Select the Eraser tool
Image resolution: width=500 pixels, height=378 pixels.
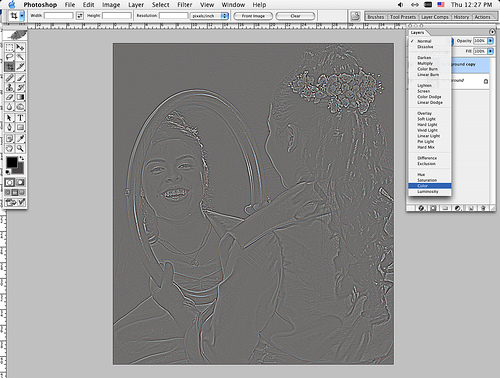click(x=9, y=97)
